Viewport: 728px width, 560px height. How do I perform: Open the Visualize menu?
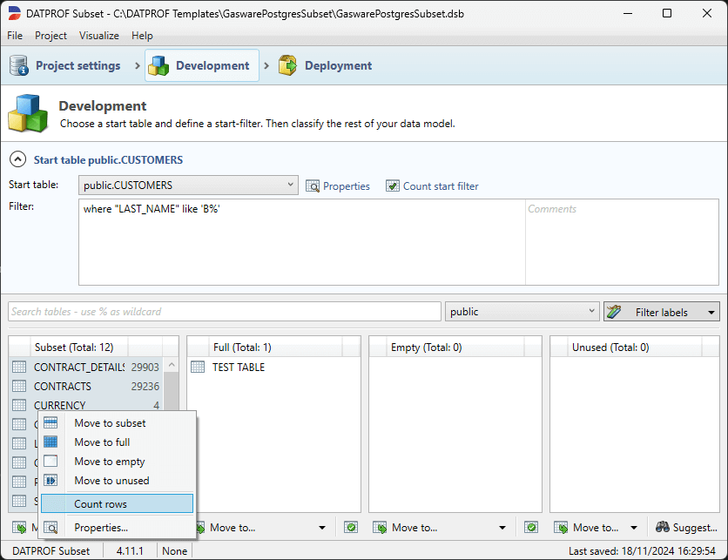99,36
